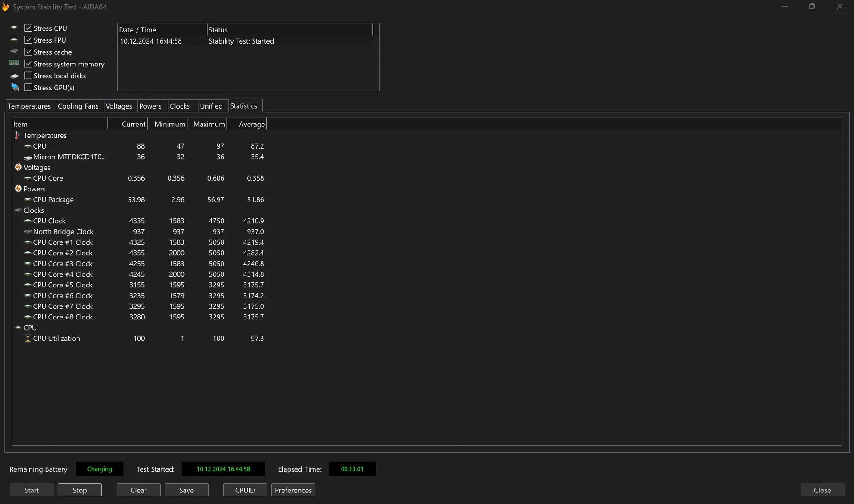Open Preferences
Image resolution: width=854 pixels, height=504 pixels.
pos(293,490)
